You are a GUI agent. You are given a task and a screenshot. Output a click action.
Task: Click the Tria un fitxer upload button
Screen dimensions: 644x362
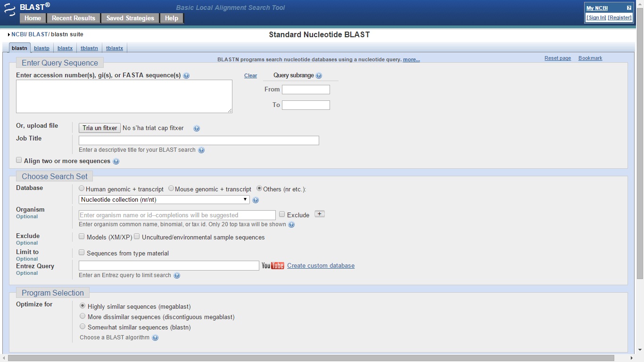click(99, 128)
